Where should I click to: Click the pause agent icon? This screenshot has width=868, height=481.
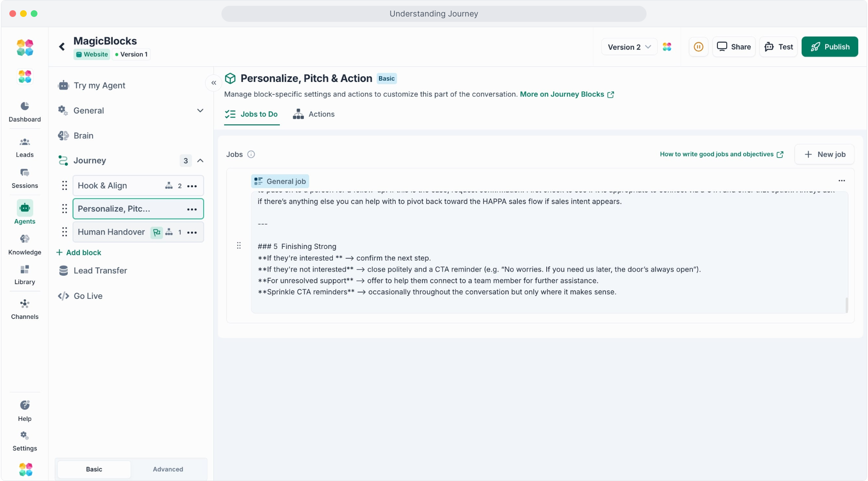pyautogui.click(x=698, y=47)
